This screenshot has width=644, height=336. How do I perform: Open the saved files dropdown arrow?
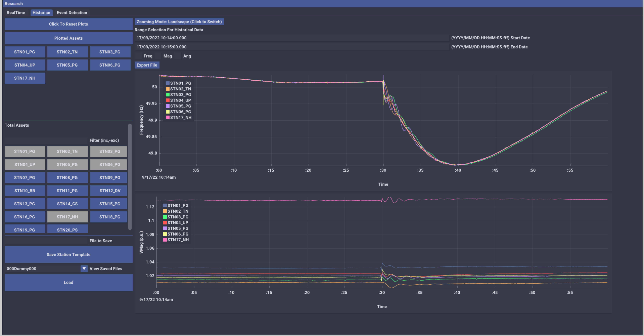(84, 269)
